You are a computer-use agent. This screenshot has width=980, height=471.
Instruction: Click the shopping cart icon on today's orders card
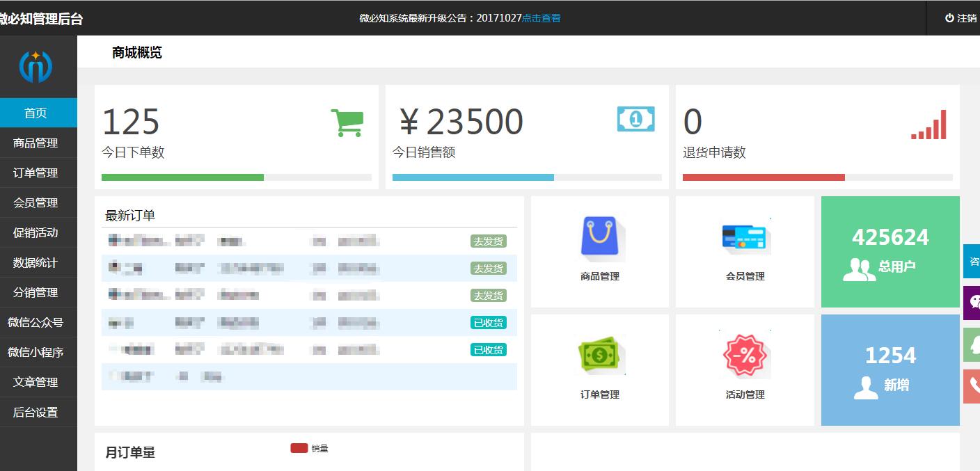tap(349, 122)
